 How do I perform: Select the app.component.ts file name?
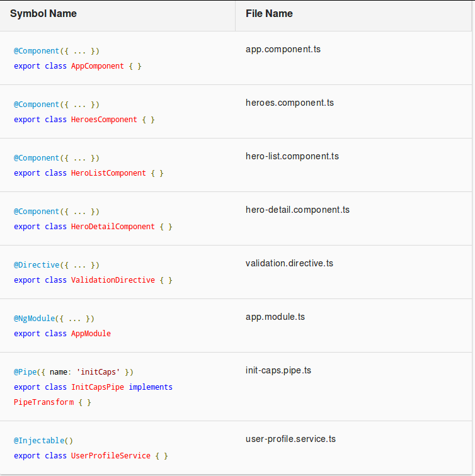click(x=283, y=49)
